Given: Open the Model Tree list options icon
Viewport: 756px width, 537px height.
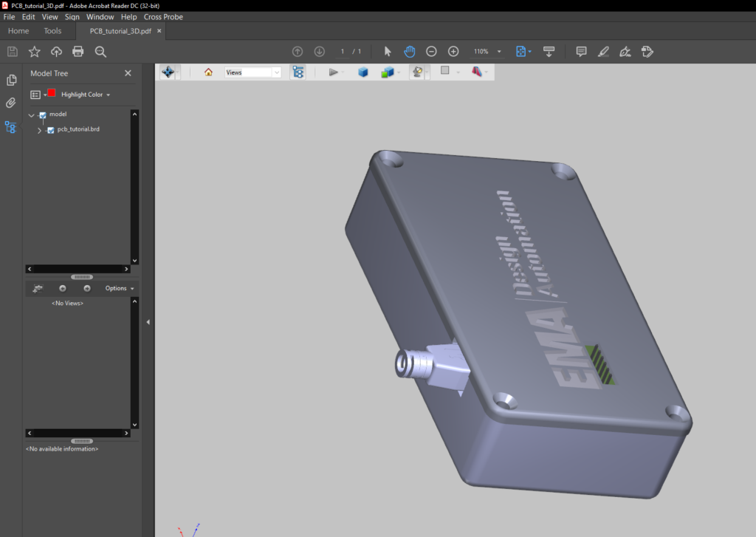Looking at the screenshot, I should click(x=37, y=95).
